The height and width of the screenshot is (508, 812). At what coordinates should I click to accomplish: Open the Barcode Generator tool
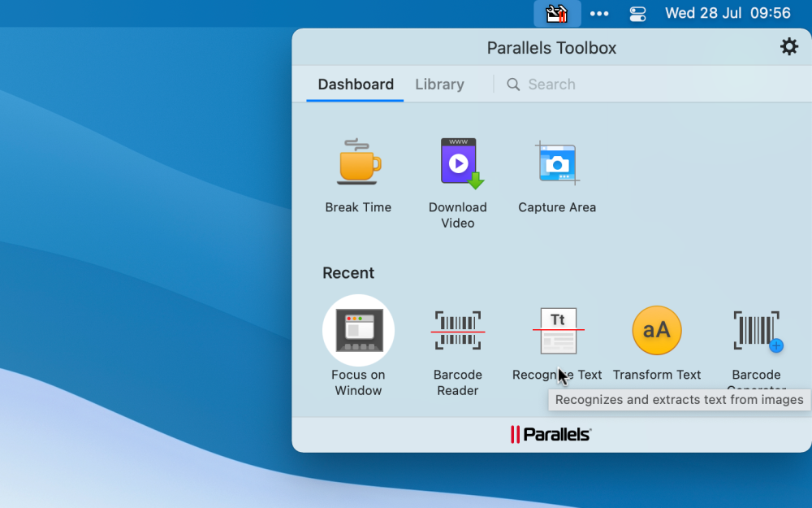(x=756, y=331)
